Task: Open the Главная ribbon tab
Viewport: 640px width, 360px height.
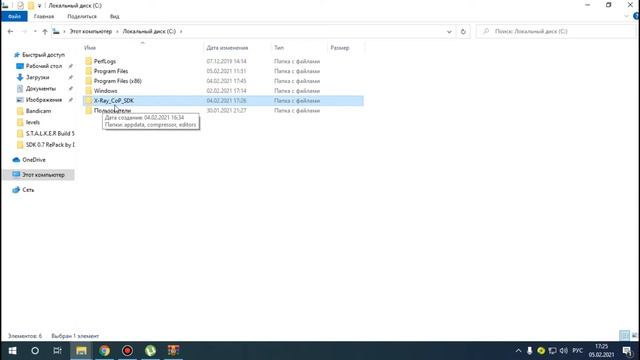Action: (44, 16)
